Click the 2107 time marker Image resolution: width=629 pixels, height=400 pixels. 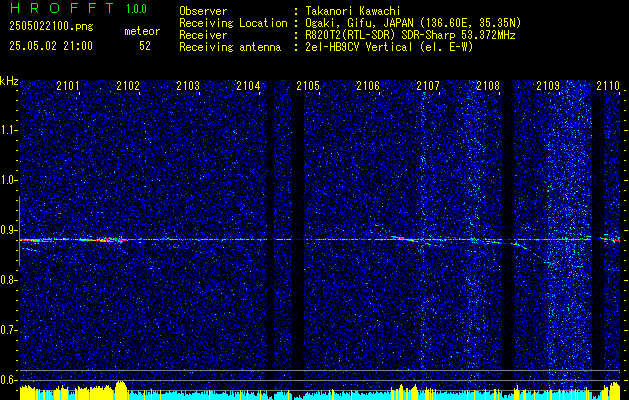tap(428, 85)
